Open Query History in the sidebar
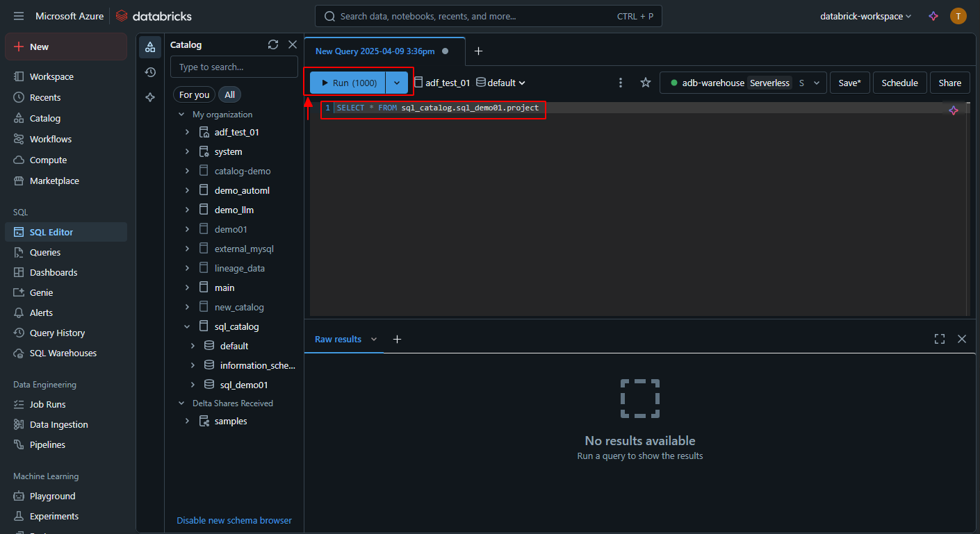 click(66, 333)
